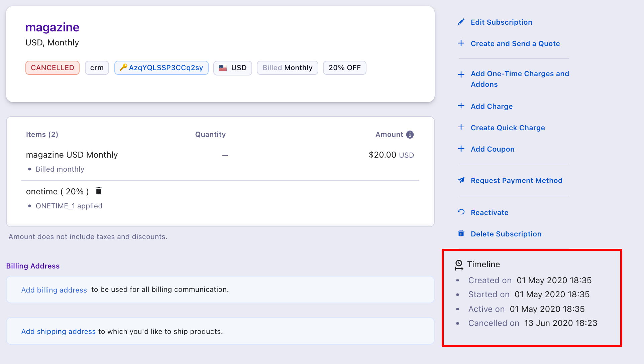Click the plus icon beside Create Quick Charge
644x364 pixels.
click(461, 127)
